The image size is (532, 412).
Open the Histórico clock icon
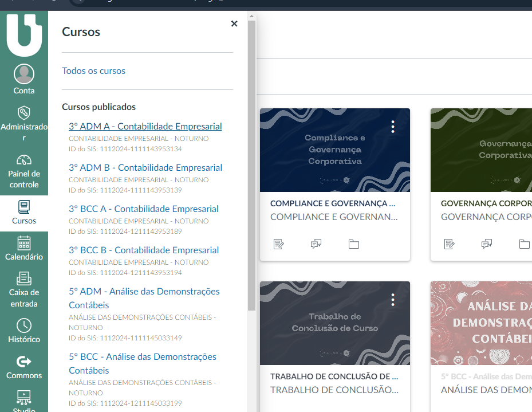click(24, 325)
